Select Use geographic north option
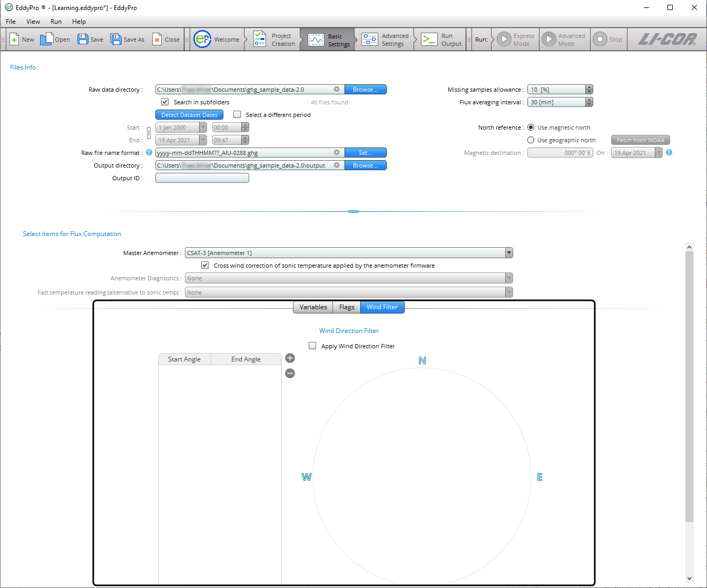 tap(531, 140)
